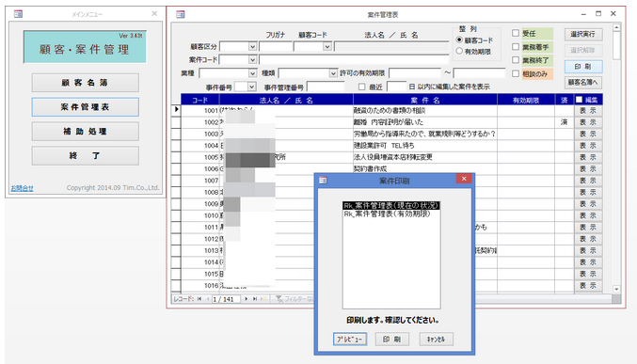Click the フリガナ input field
Viewport: 637px width, 364px height.
tap(276, 47)
